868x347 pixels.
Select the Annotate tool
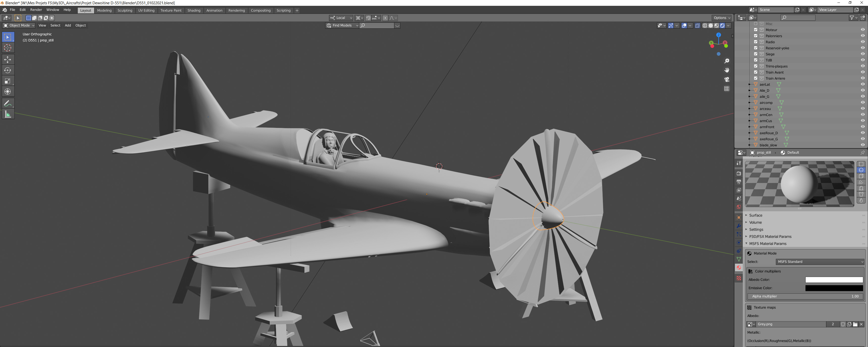pos(8,104)
